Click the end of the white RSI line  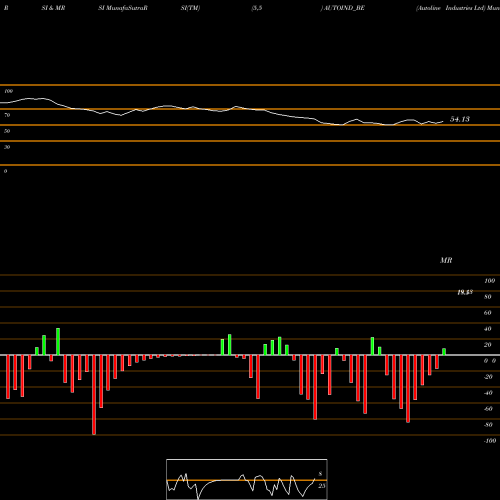tap(443, 121)
